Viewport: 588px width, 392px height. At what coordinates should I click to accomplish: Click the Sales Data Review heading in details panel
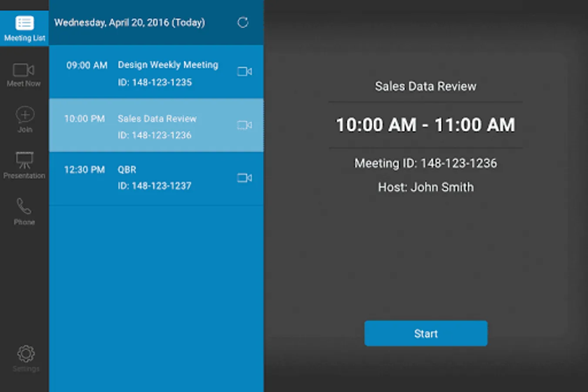point(426,86)
